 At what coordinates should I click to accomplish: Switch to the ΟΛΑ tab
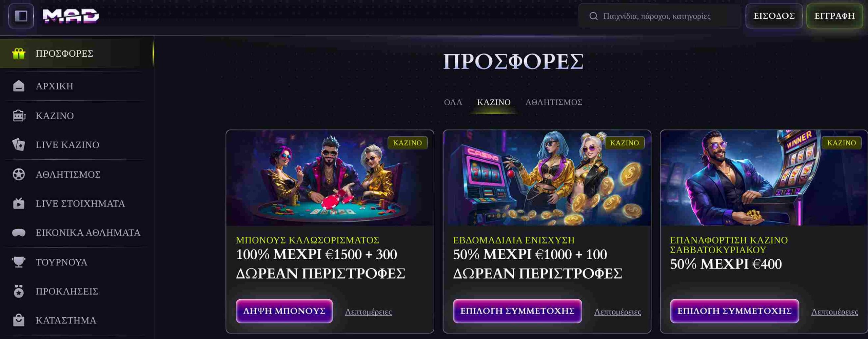(453, 102)
